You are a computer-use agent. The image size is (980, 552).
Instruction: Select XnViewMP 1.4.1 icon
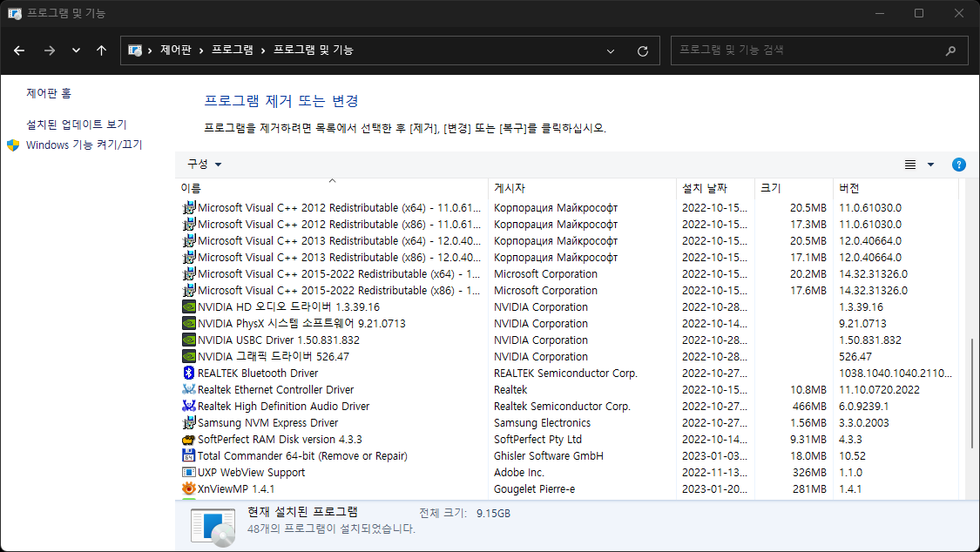tap(189, 489)
